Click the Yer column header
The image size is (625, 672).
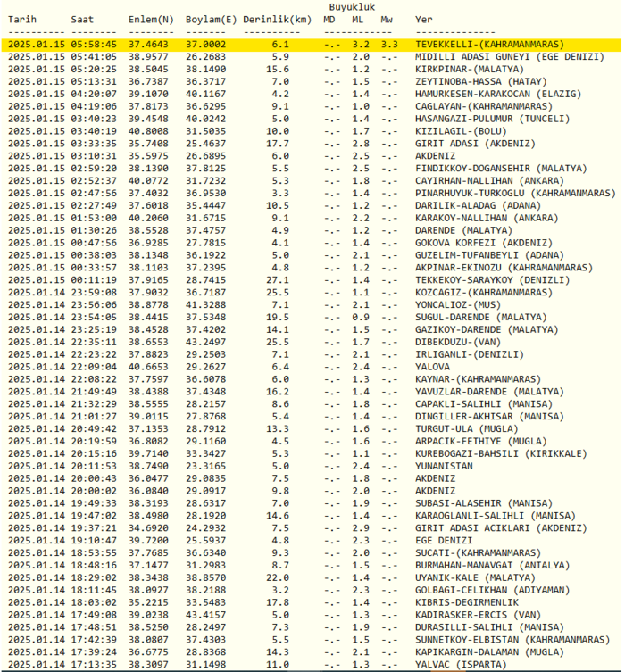click(x=424, y=20)
